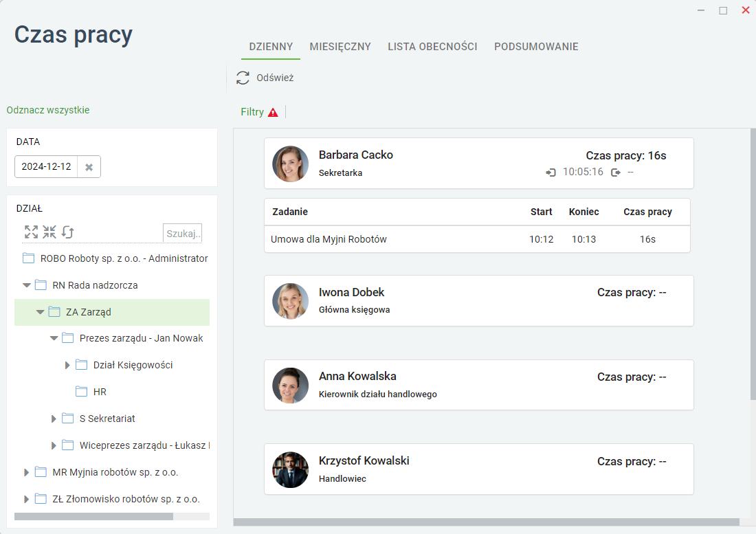
Task: Maximize the Czas pracy window
Action: [x=723, y=10]
